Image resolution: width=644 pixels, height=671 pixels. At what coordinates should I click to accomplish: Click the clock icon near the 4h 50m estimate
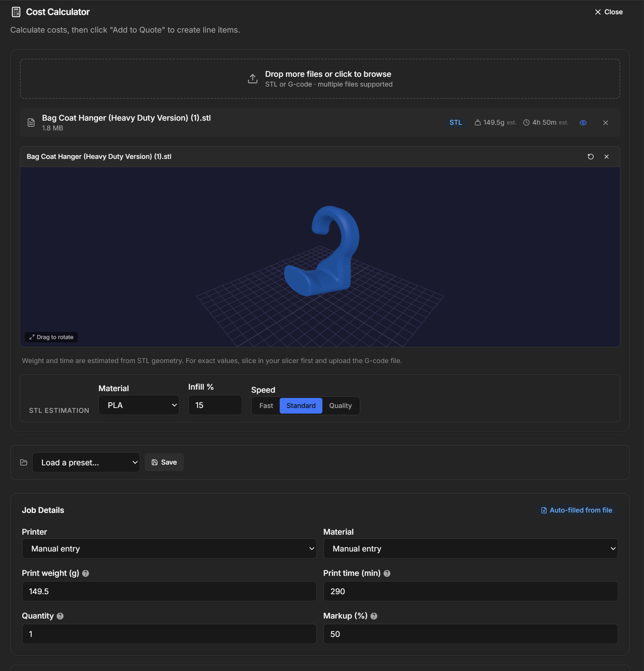526,123
